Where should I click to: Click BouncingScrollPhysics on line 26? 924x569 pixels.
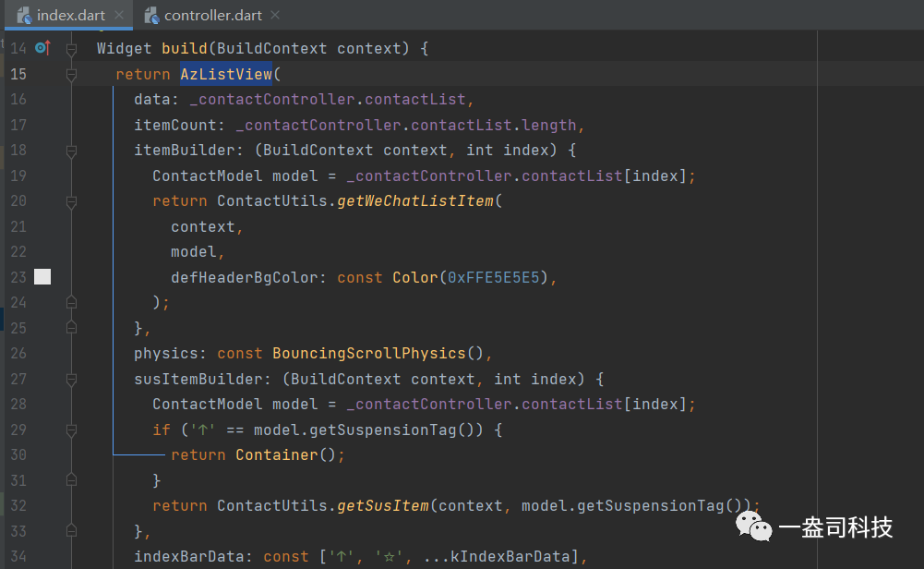point(369,353)
